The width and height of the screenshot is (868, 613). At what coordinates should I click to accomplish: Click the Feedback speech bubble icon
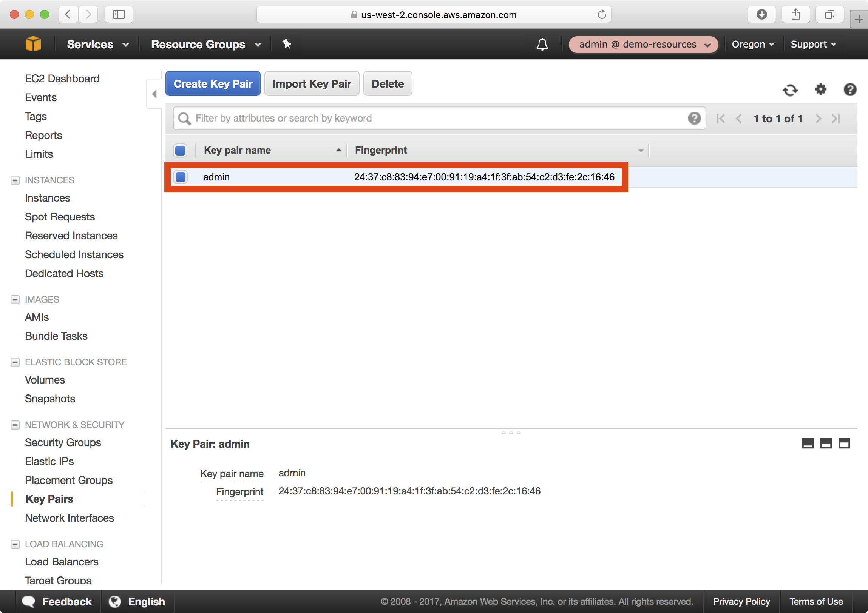click(x=28, y=601)
